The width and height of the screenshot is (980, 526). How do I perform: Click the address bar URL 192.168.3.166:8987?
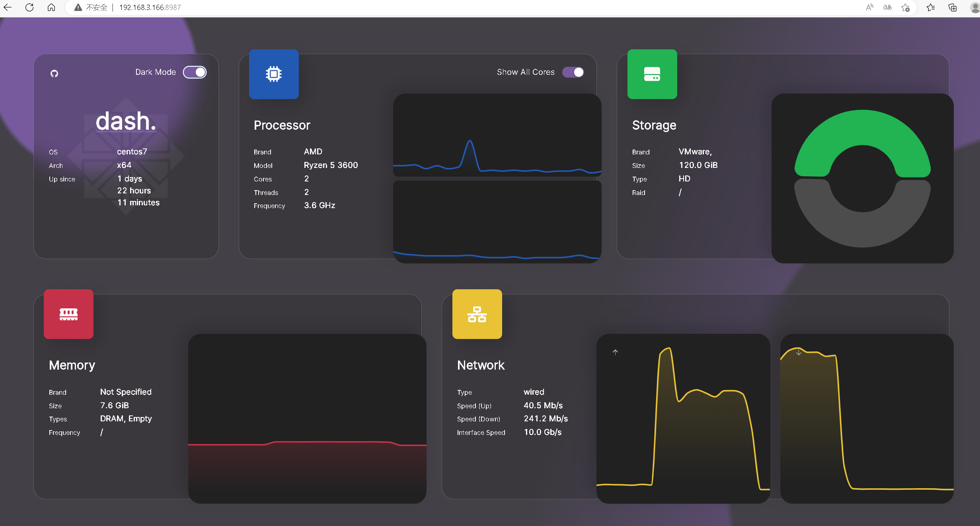tap(150, 7)
